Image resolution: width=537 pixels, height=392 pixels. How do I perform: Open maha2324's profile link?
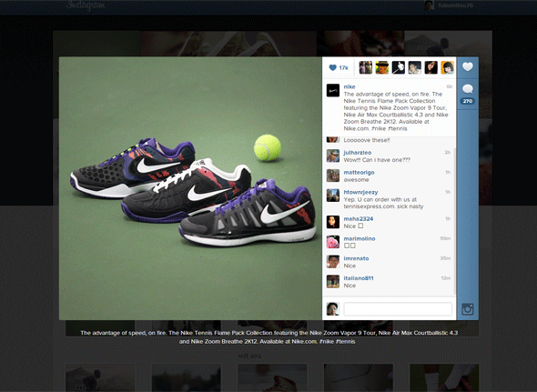click(x=359, y=219)
